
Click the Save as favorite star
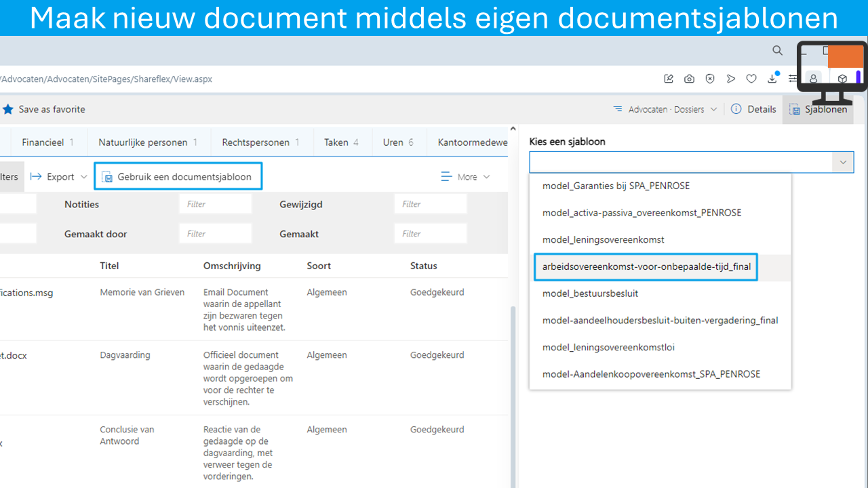8,109
